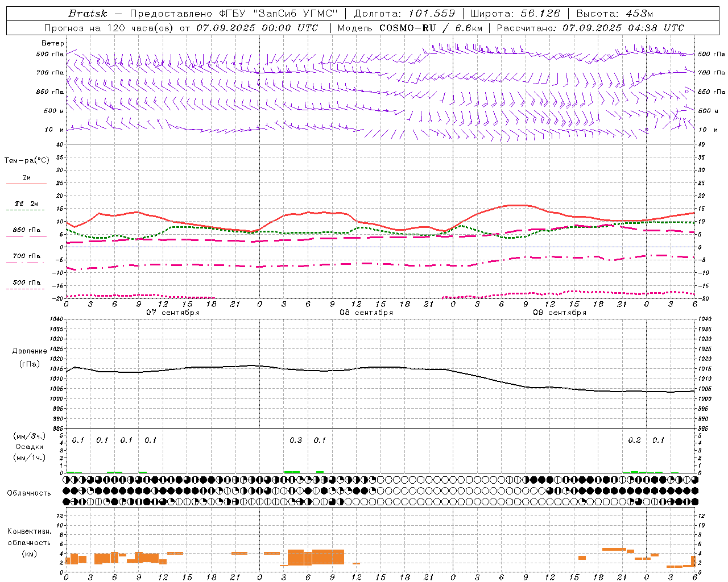Select the Долгота: 101.559 value

404,14
